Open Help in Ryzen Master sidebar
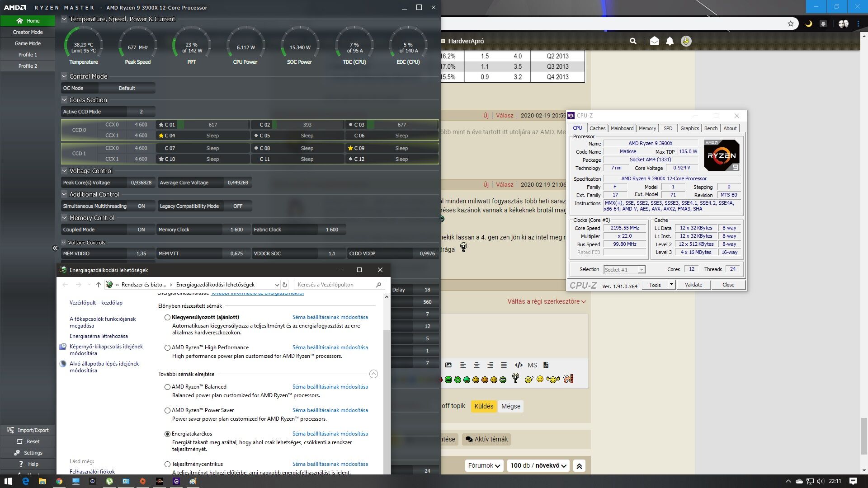Screen dimensions: 868x488 [x=28, y=464]
